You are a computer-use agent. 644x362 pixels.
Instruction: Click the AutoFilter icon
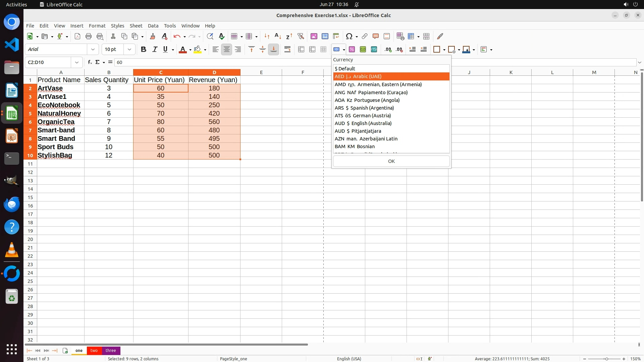pos(301,36)
